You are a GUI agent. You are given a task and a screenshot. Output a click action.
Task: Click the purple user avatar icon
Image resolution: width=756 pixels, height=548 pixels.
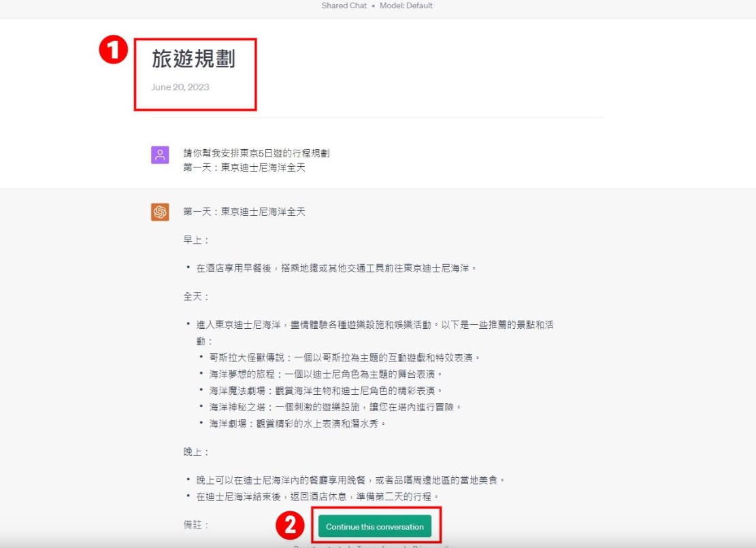[x=160, y=155]
